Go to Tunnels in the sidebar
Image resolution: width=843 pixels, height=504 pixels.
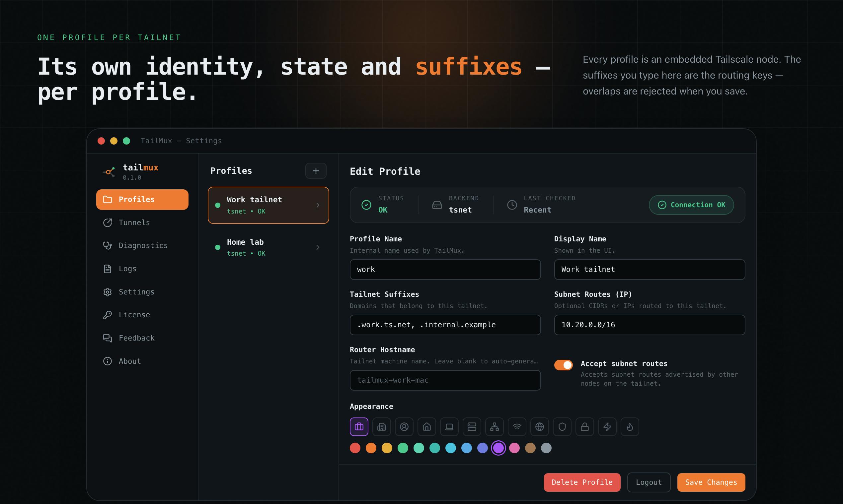[x=142, y=222]
